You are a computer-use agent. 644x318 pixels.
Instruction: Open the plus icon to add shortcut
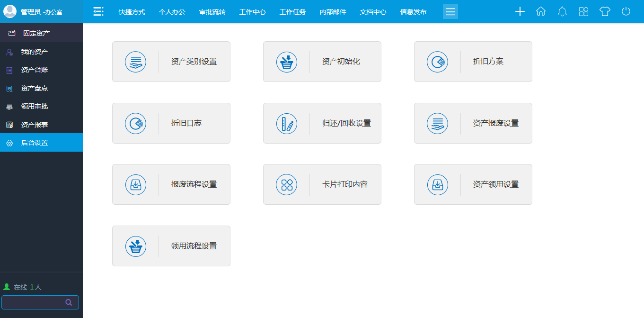pos(520,11)
